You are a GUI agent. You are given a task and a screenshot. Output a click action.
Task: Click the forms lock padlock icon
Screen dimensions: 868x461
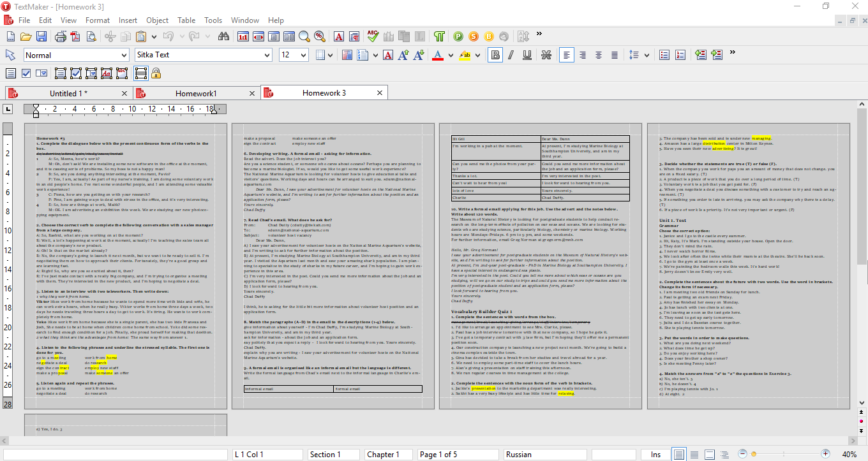pyautogui.click(x=156, y=73)
